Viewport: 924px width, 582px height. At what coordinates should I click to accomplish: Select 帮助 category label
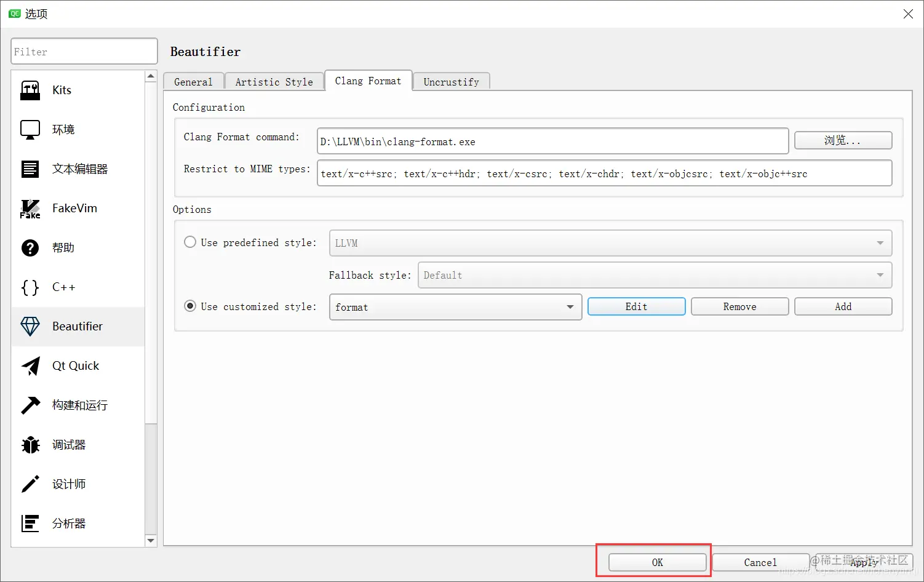[x=63, y=248]
